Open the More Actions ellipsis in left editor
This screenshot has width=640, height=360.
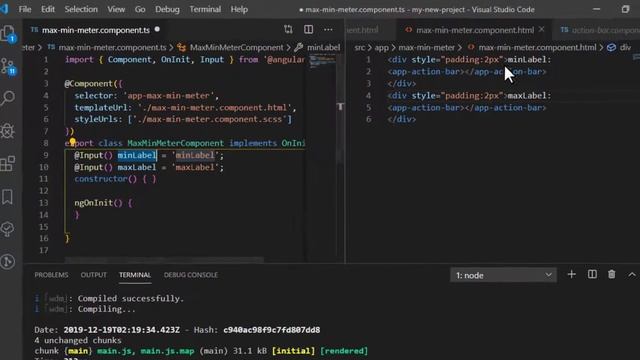[328, 29]
